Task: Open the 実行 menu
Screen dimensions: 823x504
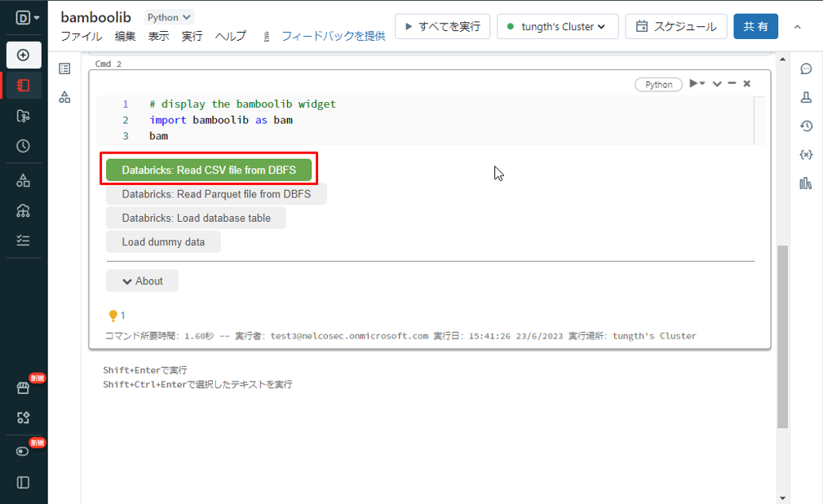Action: (192, 36)
